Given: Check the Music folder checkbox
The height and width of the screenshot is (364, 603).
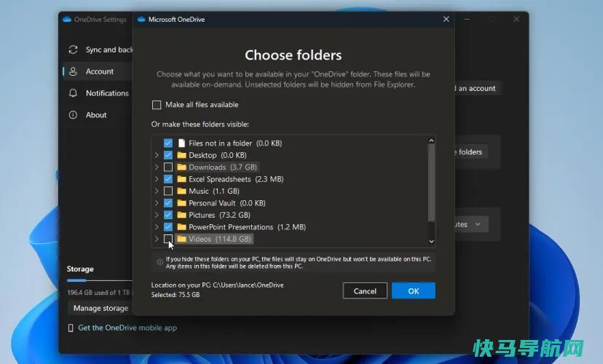Looking at the screenshot, I should click(168, 191).
